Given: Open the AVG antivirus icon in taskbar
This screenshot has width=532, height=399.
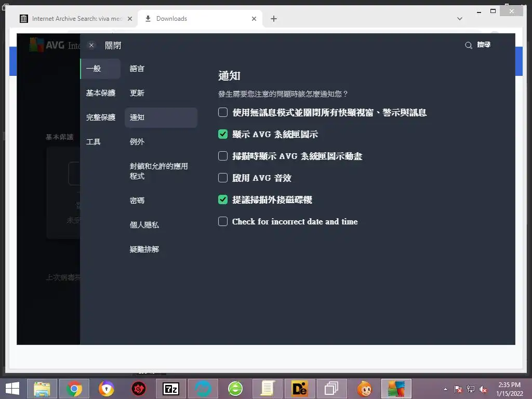Looking at the screenshot, I should (x=396, y=389).
